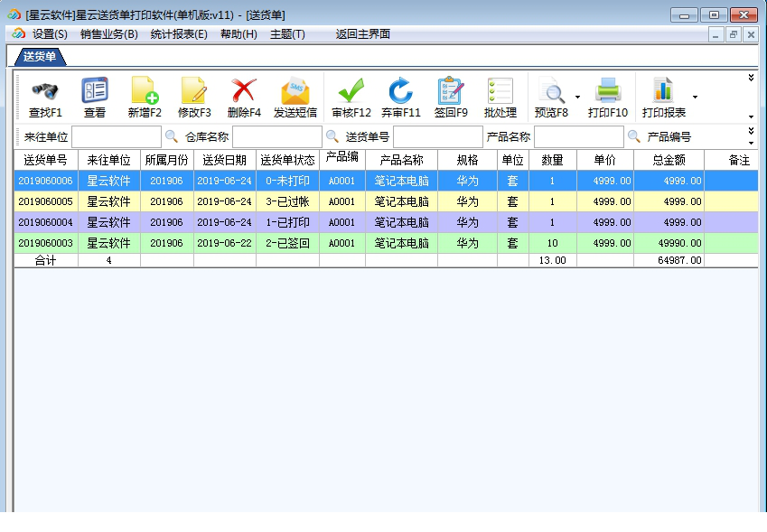Approve with the 审核F12 checkmark icon
This screenshot has width=767, height=532.
tap(351, 90)
